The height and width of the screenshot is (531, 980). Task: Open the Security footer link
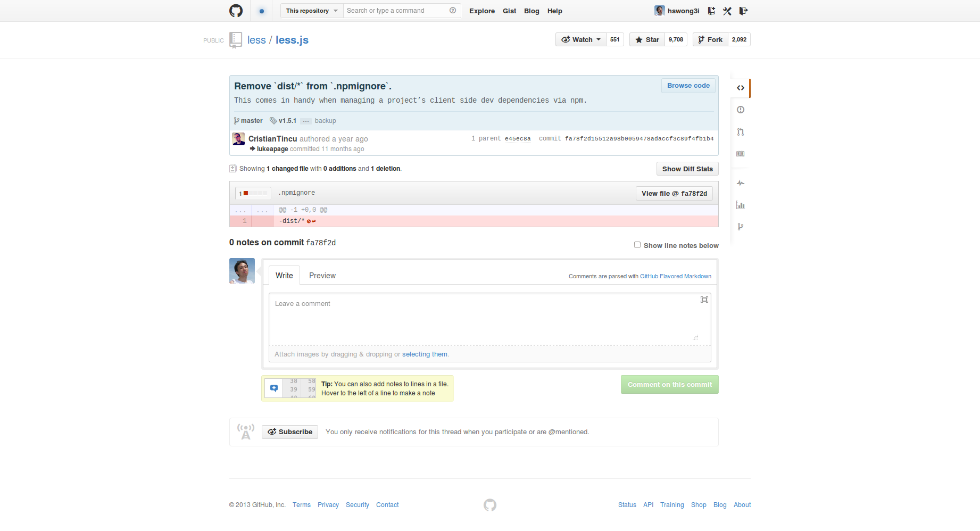pos(358,505)
